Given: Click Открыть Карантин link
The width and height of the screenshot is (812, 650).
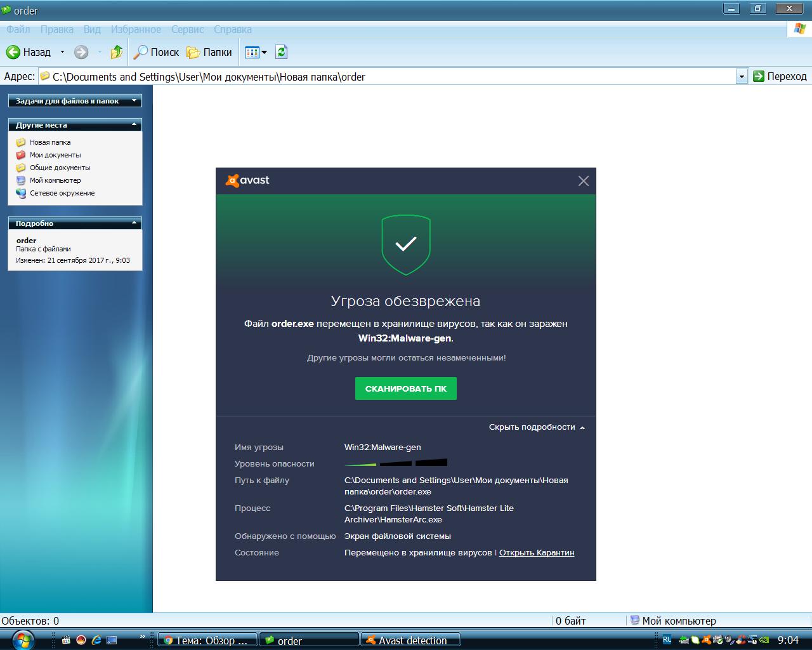Looking at the screenshot, I should click(537, 553).
